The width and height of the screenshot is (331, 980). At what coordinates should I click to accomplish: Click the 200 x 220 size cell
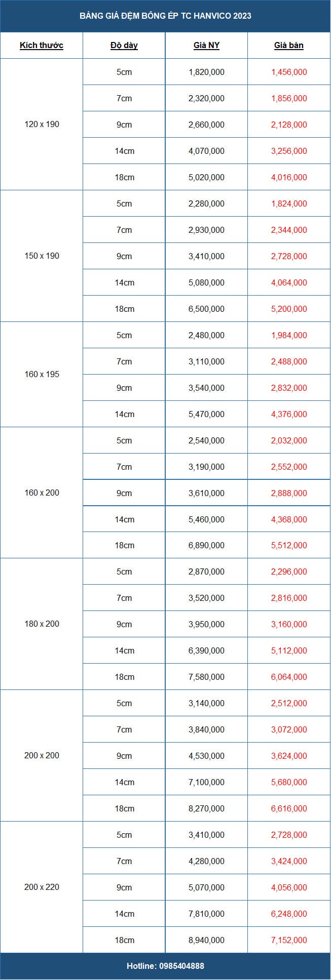point(42,887)
